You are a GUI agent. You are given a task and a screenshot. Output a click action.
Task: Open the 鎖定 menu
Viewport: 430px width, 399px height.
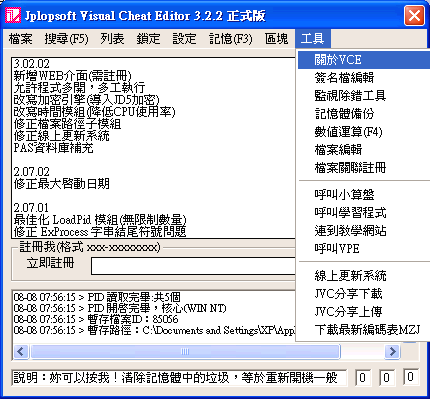pyautogui.click(x=148, y=39)
